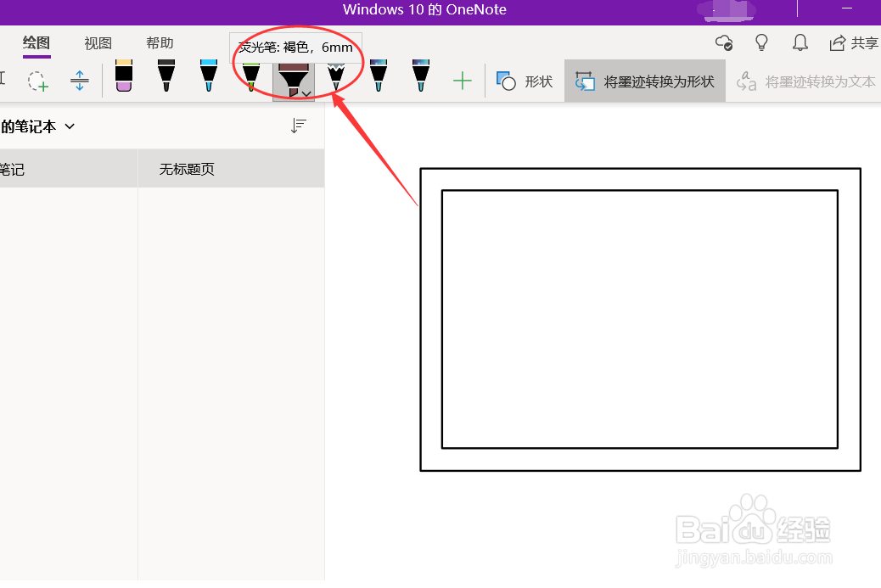Click inside the drawn rectangle on canvas
The image size is (881, 588).
tap(640, 319)
